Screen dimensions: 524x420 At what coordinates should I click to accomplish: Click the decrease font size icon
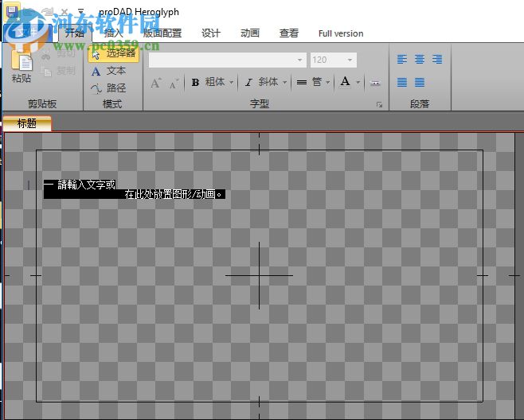point(174,84)
